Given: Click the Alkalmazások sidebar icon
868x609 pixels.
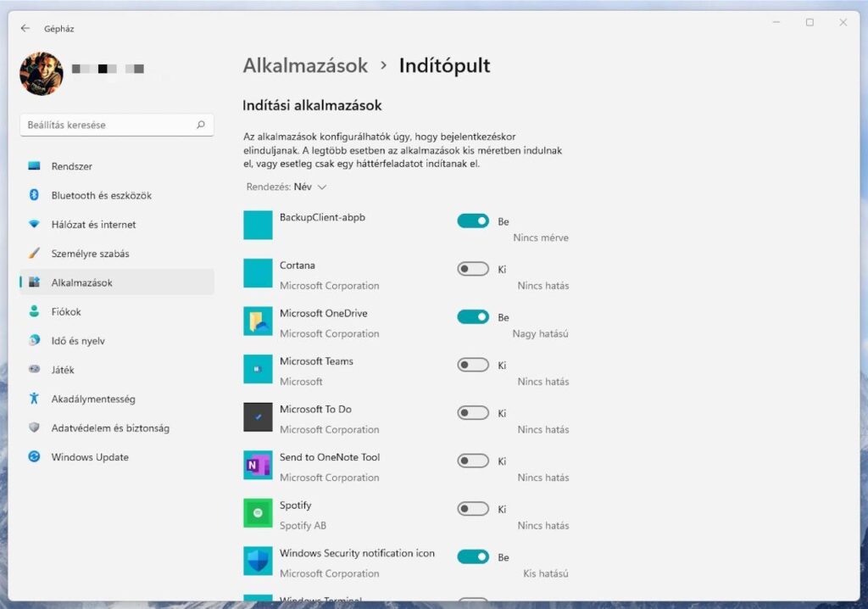Looking at the screenshot, I should (34, 282).
